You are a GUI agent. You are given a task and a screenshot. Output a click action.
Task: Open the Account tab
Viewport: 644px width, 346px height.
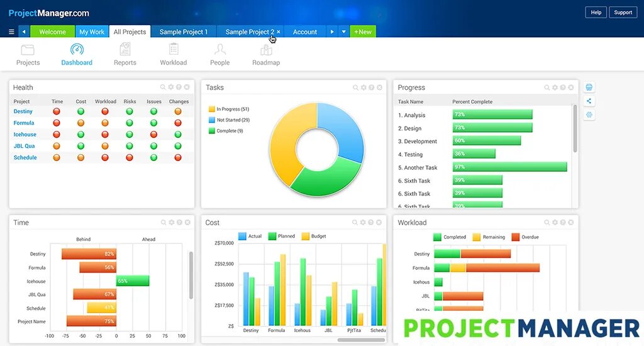(305, 31)
